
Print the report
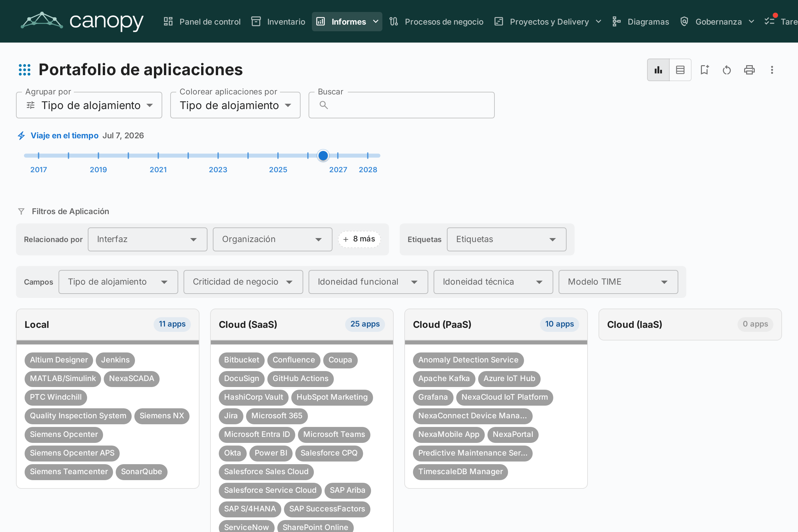[749, 70]
